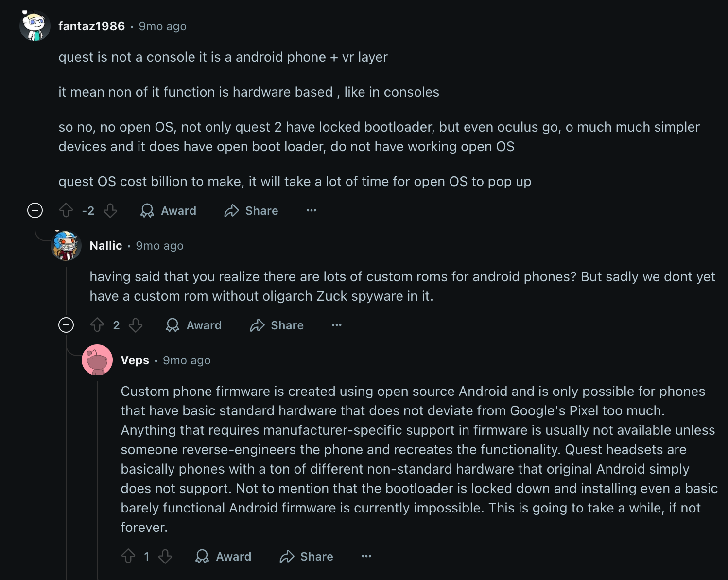728x580 pixels.
Task: Collapse Nallic's reply thread
Action: 66,325
